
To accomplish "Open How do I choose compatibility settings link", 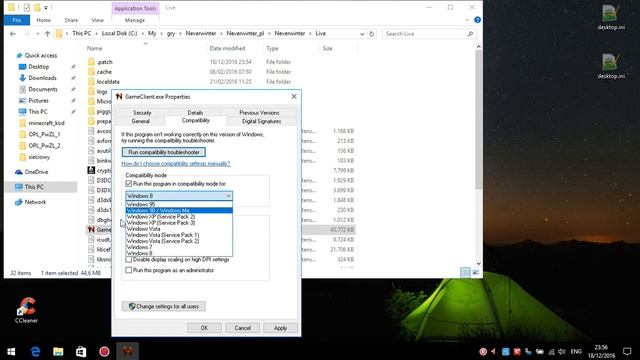I will click(176, 164).
